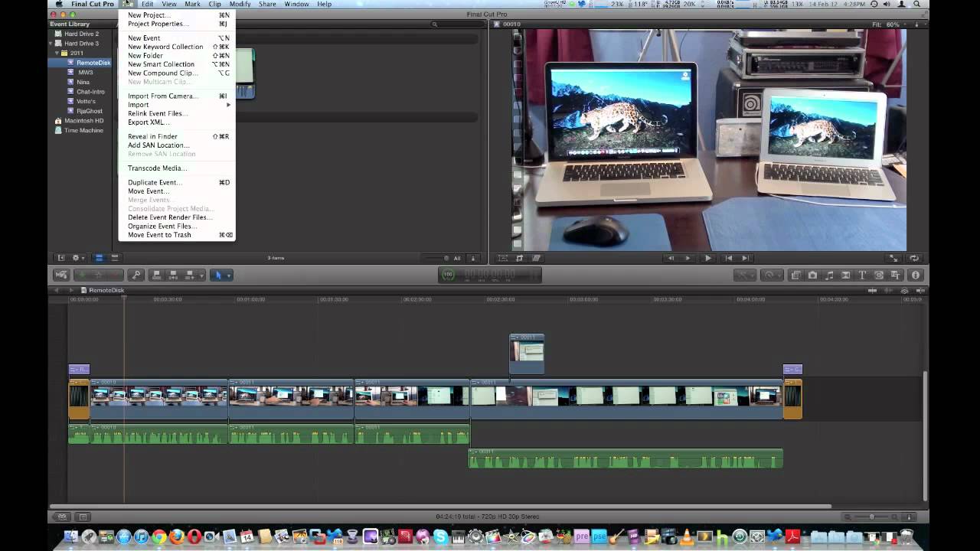Open the Import submenu
Screen dimensions: 980x551
[x=177, y=105]
